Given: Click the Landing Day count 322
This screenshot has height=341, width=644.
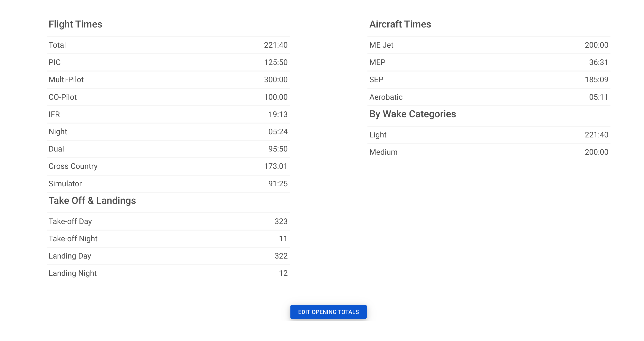Looking at the screenshot, I should pyautogui.click(x=281, y=256).
